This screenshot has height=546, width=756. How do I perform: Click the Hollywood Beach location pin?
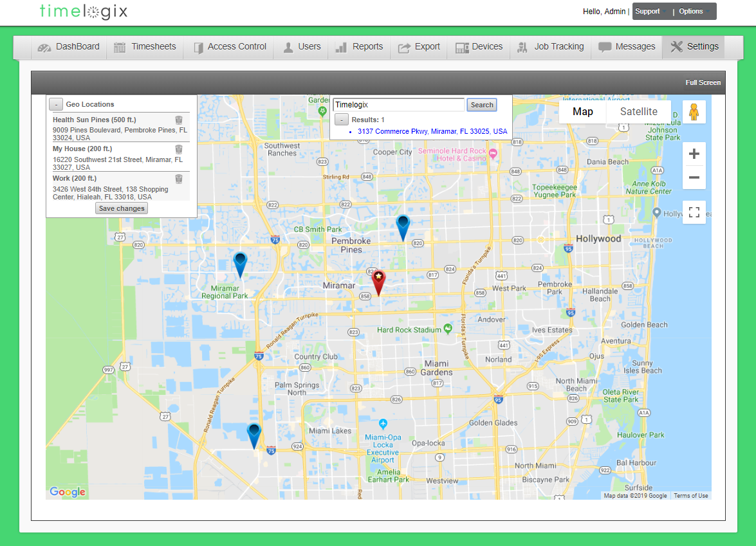click(657, 212)
